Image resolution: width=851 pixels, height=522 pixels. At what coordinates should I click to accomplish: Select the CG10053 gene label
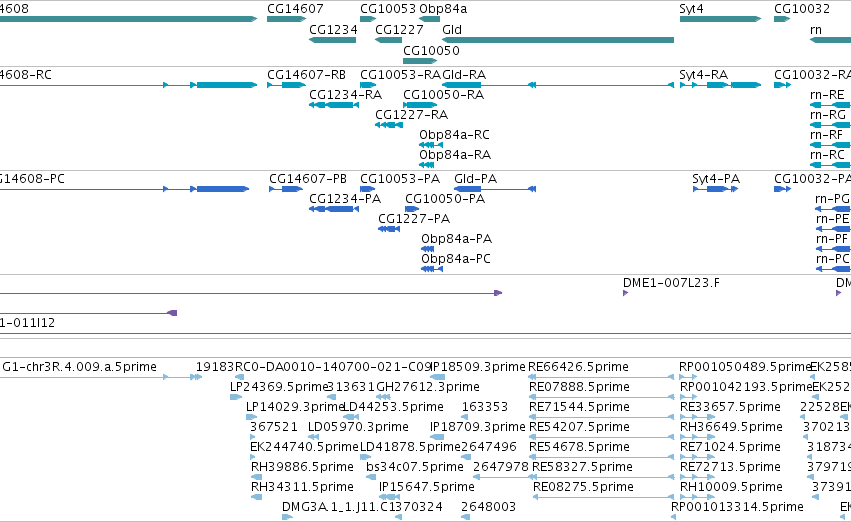coord(388,9)
